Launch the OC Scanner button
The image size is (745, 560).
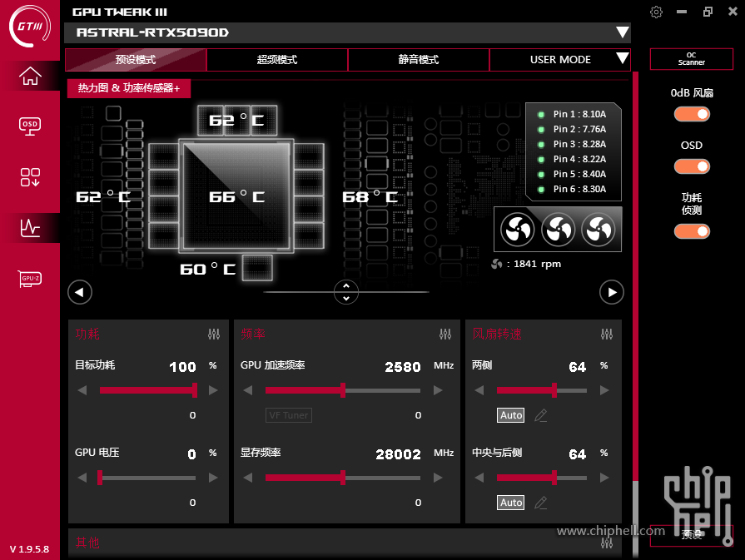(691, 59)
